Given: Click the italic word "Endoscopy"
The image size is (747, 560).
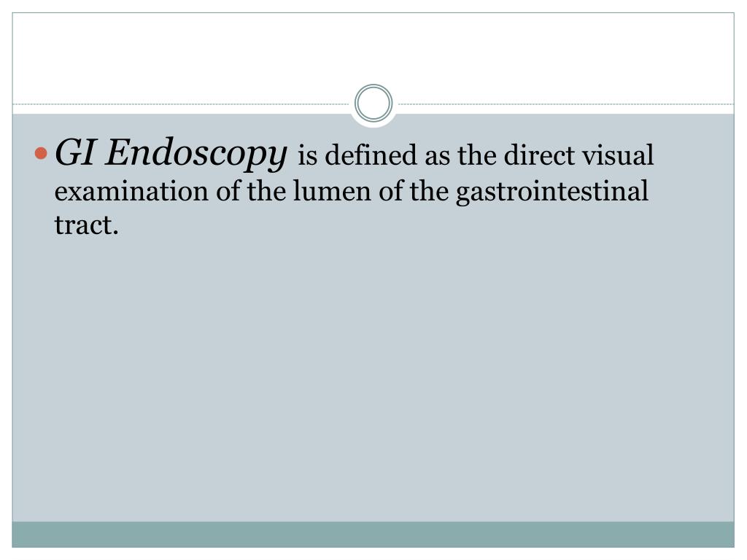Looking at the screenshot, I should tap(196, 154).
